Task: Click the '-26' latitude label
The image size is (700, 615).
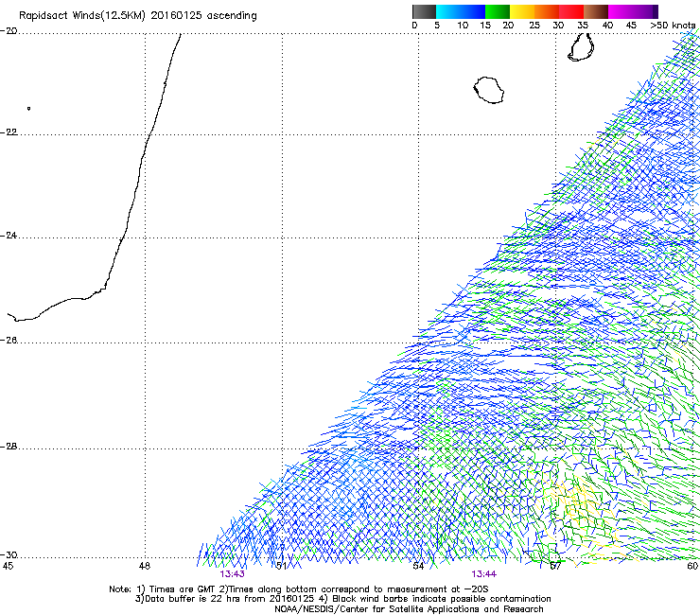Action: point(9,341)
